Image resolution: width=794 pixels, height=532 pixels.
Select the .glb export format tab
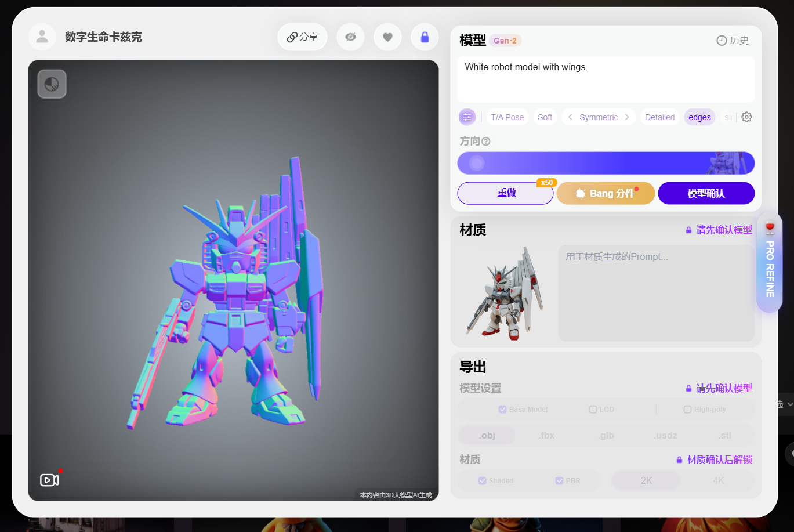tap(605, 435)
